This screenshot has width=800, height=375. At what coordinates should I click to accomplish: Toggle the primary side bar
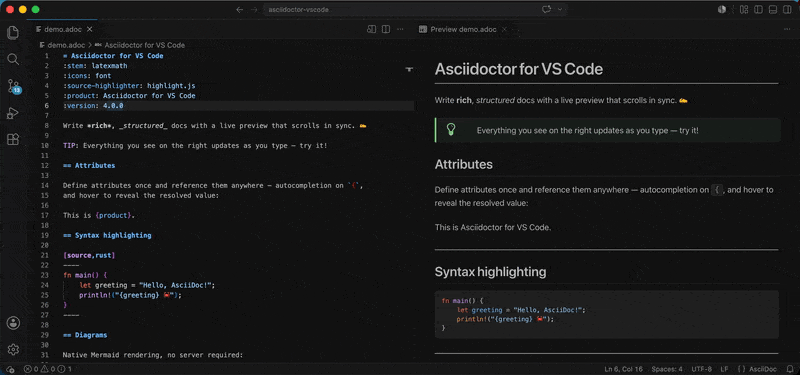click(x=759, y=10)
